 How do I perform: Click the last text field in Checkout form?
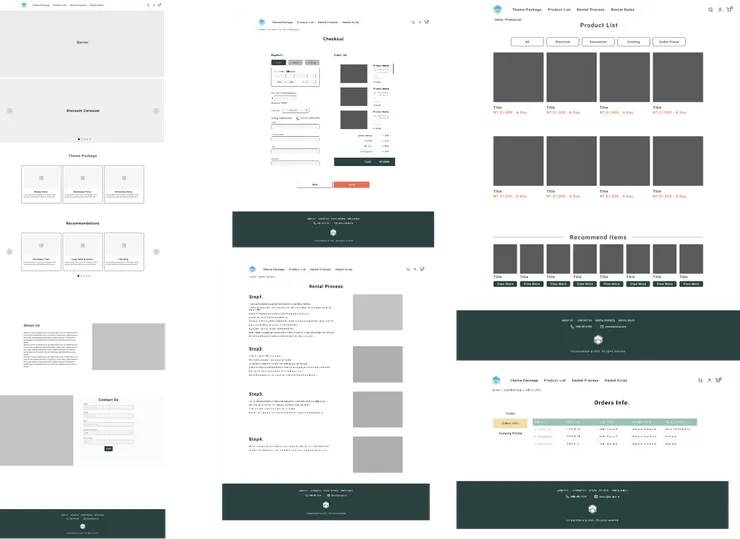pos(295,163)
